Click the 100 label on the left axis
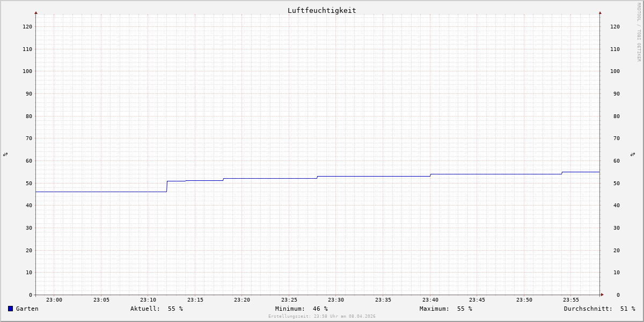This screenshot has width=644, height=322. [x=27, y=71]
